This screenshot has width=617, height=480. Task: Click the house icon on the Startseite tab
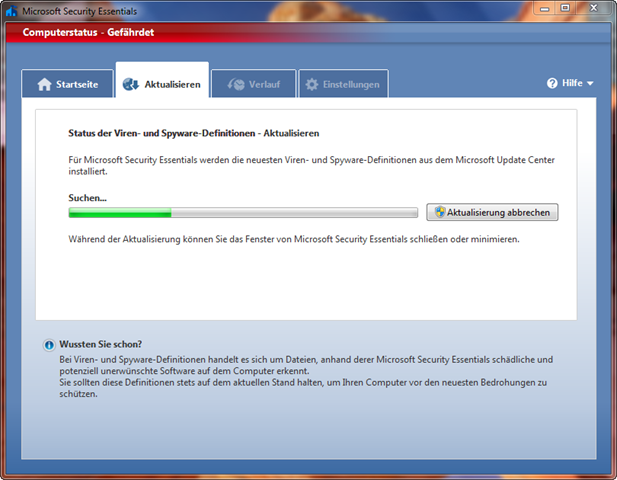44,84
